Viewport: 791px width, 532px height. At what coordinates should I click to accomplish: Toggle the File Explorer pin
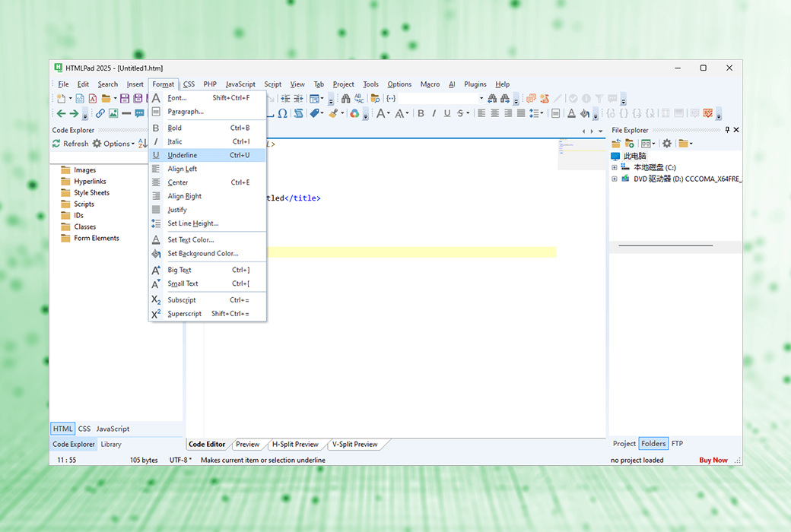[x=727, y=130]
